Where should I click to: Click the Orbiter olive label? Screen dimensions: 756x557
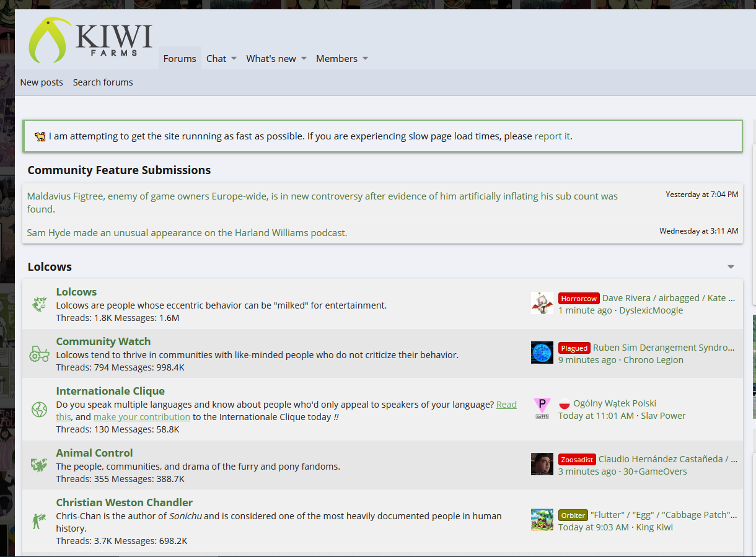[573, 515]
